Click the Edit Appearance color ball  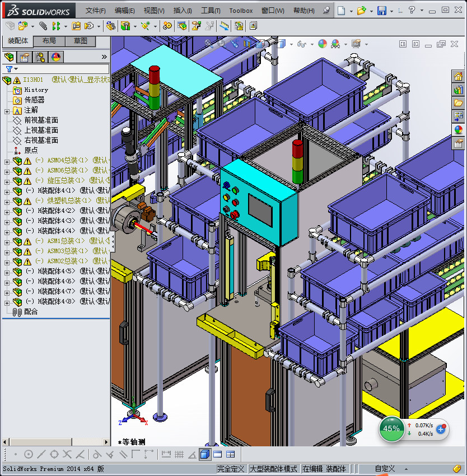[x=323, y=44]
